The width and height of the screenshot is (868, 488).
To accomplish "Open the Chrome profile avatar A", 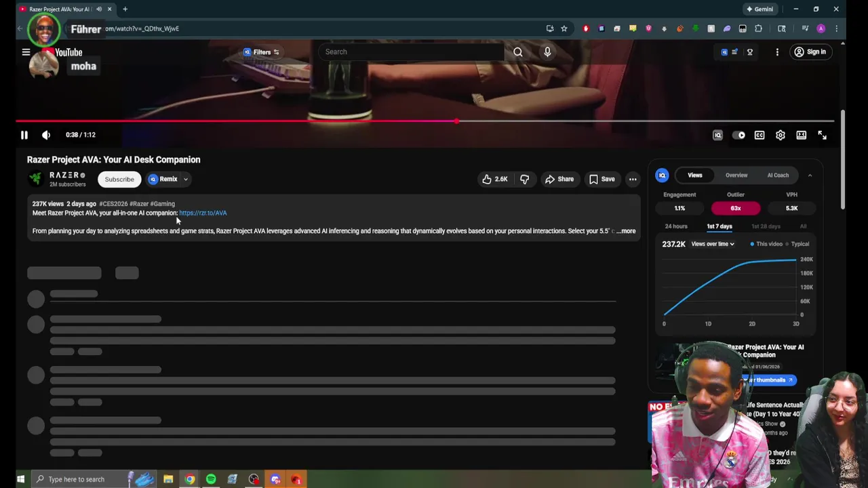I will click(x=821, y=28).
